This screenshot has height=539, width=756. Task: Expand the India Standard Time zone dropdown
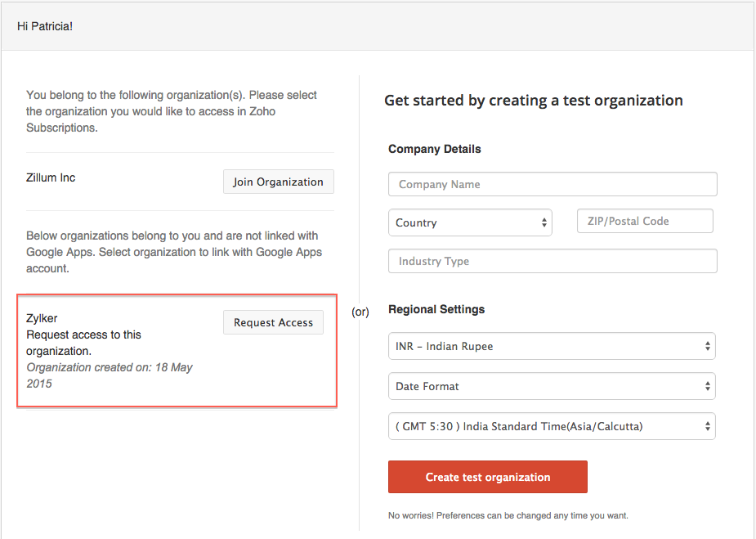tap(552, 426)
